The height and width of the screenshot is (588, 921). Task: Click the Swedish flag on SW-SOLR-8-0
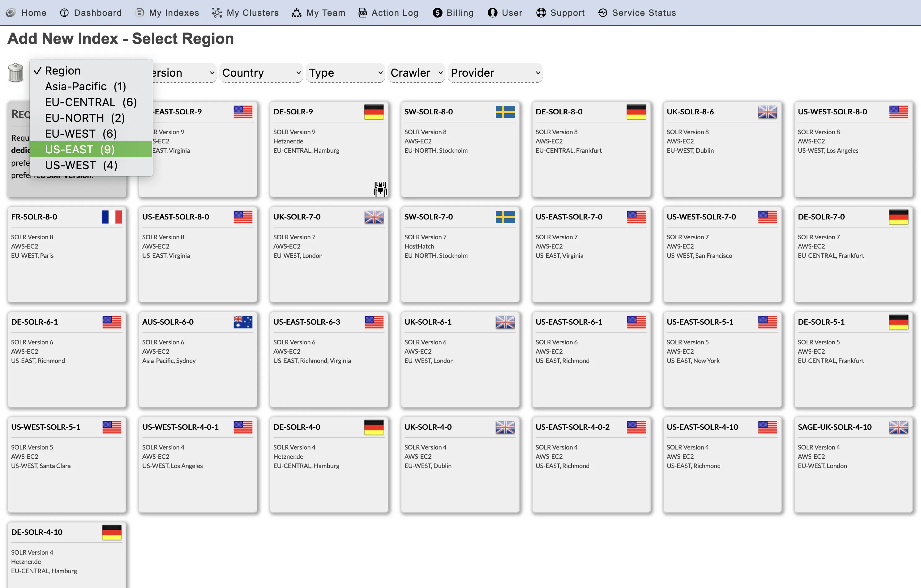click(505, 112)
